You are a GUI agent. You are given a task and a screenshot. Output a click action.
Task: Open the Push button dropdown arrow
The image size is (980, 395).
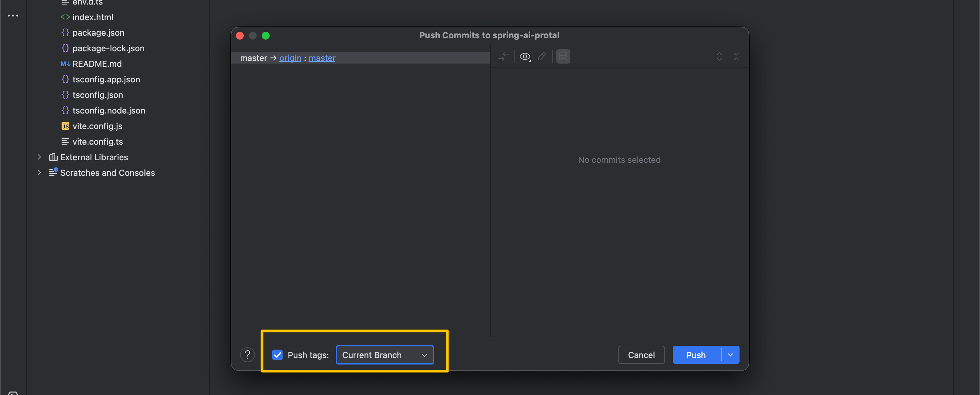(730, 355)
